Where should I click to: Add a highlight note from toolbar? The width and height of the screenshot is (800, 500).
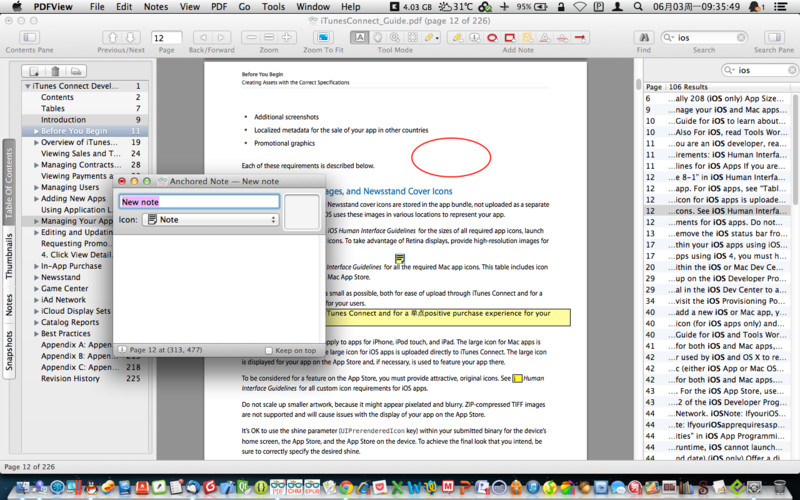[x=527, y=38]
